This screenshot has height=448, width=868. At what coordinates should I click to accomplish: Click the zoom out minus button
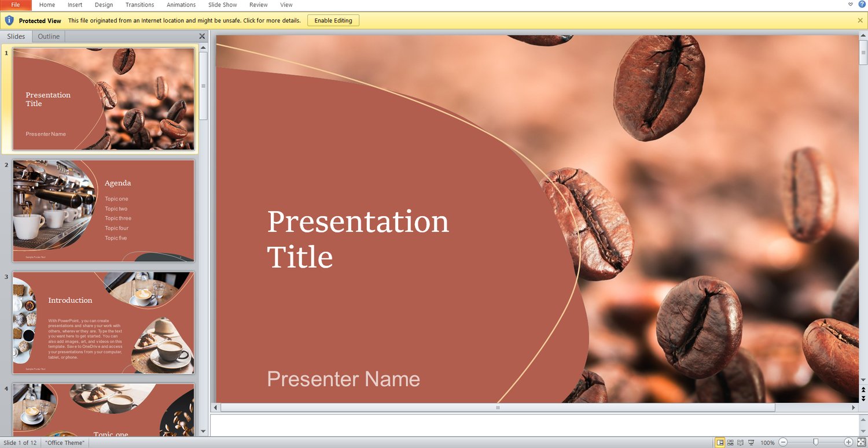(x=783, y=443)
